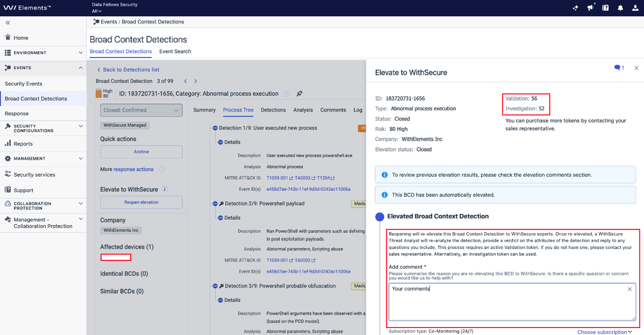This screenshot has height=335, width=644.
Task: Open the Analysis tab
Action: click(x=303, y=110)
